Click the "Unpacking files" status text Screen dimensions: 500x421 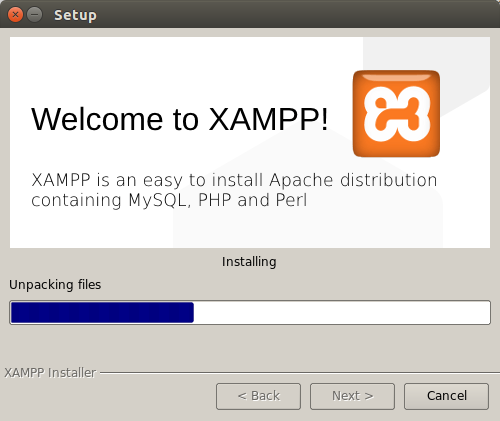click(x=55, y=285)
